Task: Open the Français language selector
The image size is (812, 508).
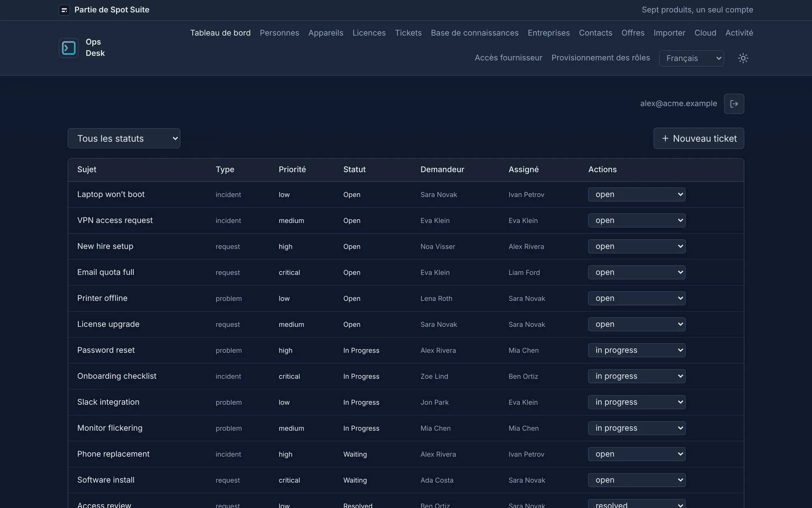Action: 691,58
